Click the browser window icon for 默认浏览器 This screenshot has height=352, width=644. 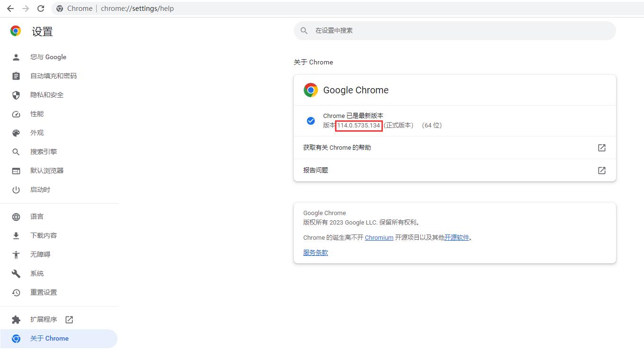(16, 171)
